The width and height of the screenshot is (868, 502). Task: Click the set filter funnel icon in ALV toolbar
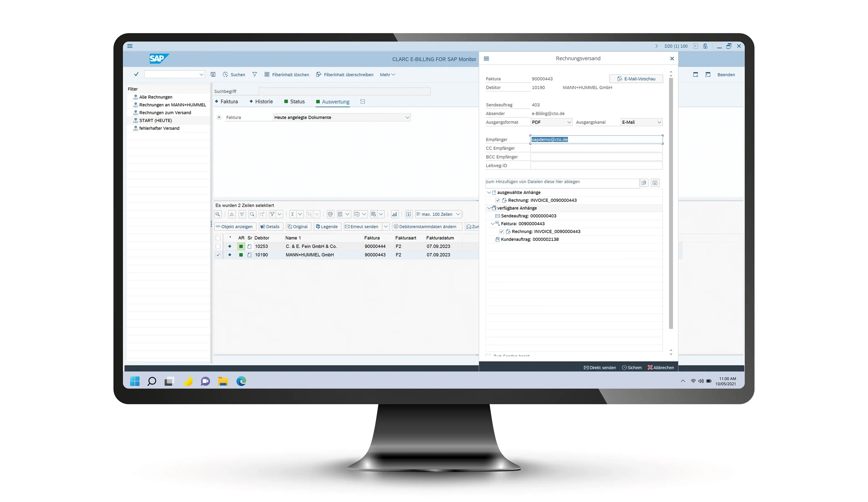pos(272,214)
